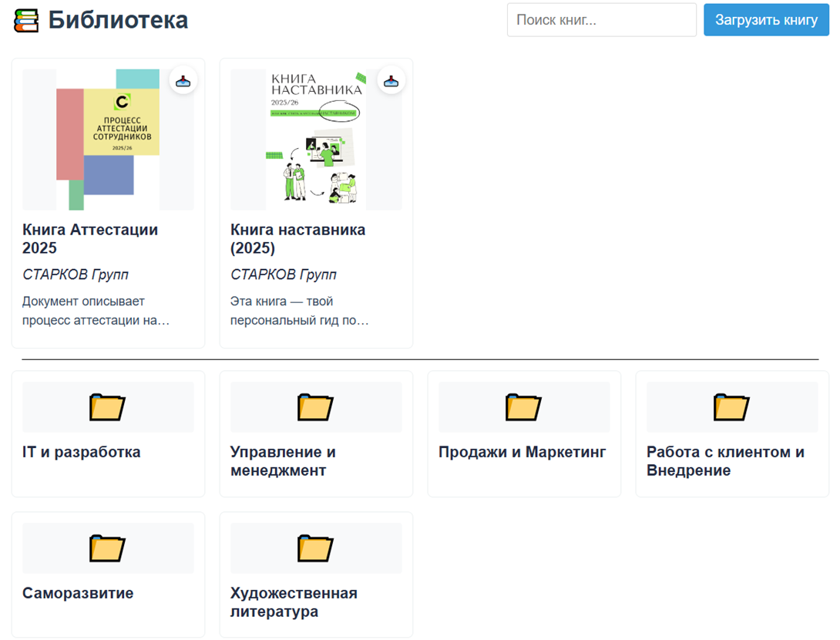Select the IT и разработка category label
Screen dimensions: 840x640
[82, 452]
